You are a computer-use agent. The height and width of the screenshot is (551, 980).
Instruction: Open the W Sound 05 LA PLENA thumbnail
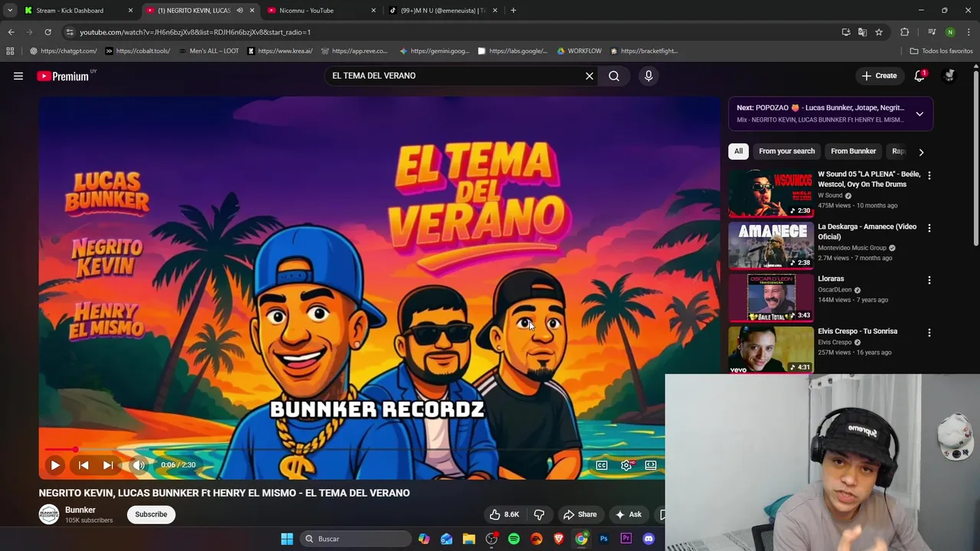(771, 193)
